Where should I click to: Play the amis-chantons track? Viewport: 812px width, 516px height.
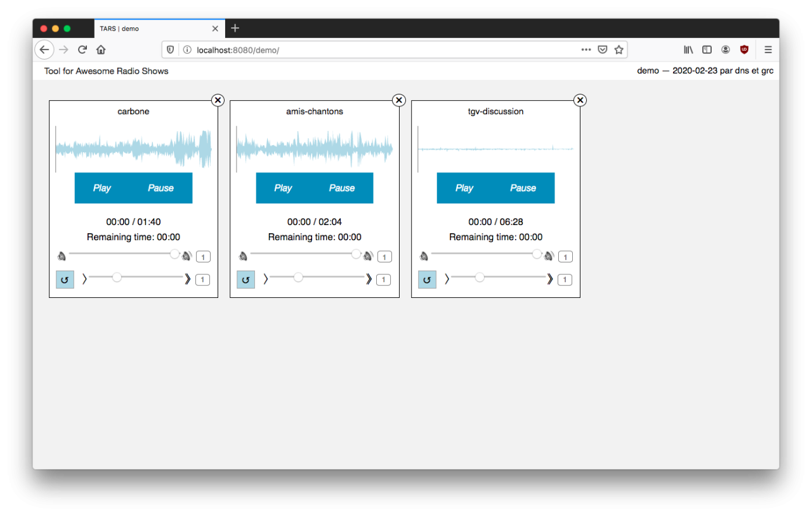click(x=283, y=188)
